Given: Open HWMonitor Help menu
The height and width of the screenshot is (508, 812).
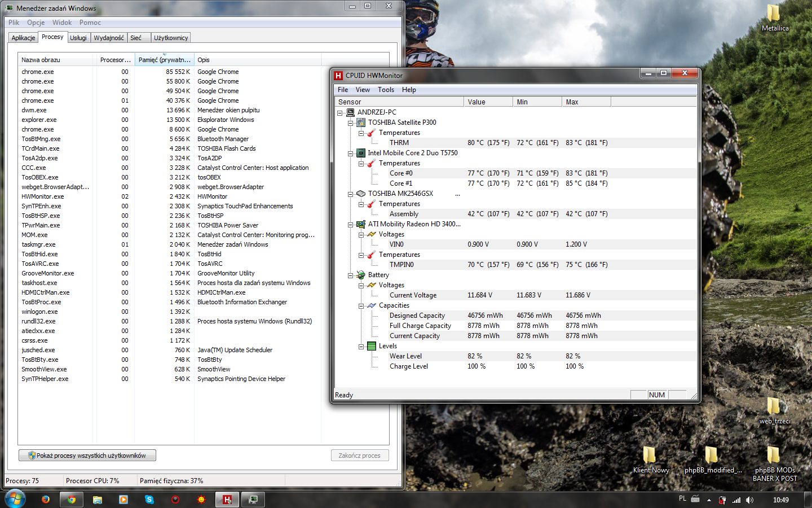Looking at the screenshot, I should [x=409, y=90].
